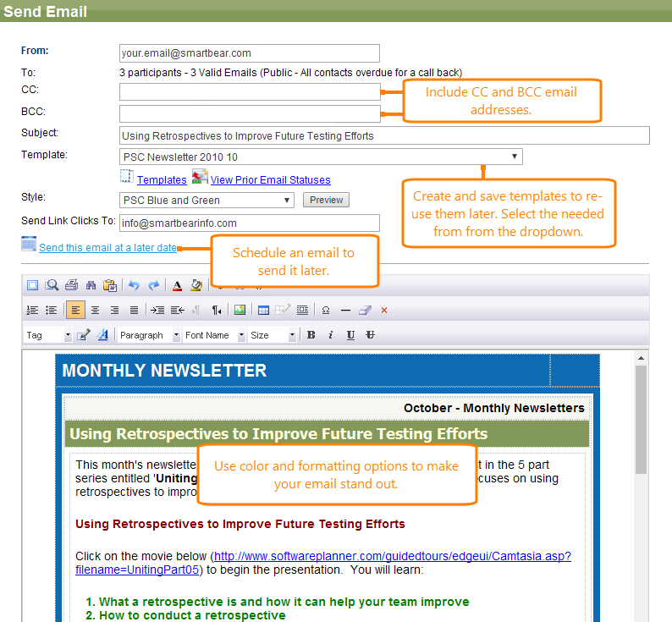The width and height of the screenshot is (672, 622).
Task: Click the Insert Image icon
Action: coord(240,311)
